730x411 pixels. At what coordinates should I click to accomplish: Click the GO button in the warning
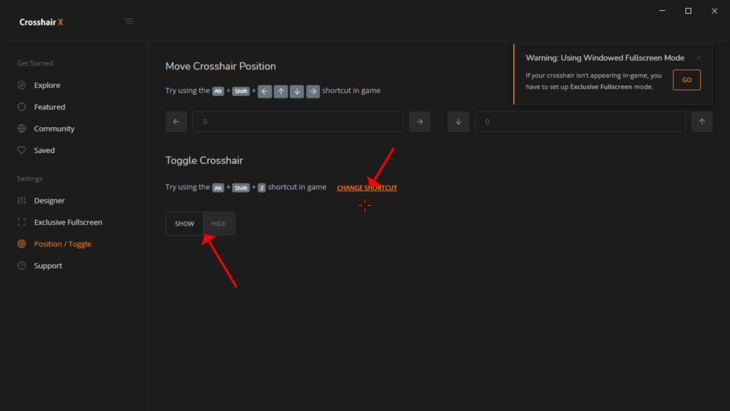[x=687, y=80]
